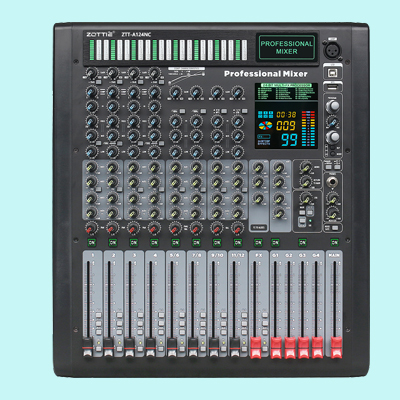Click the ZOTTIE brand logo
Screen dimensions: 400x400
(100, 34)
